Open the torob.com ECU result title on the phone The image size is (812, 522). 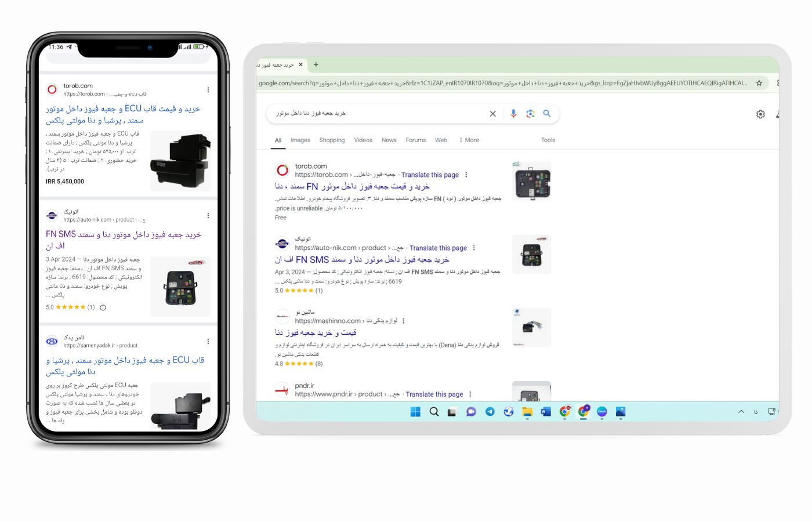[x=124, y=114]
